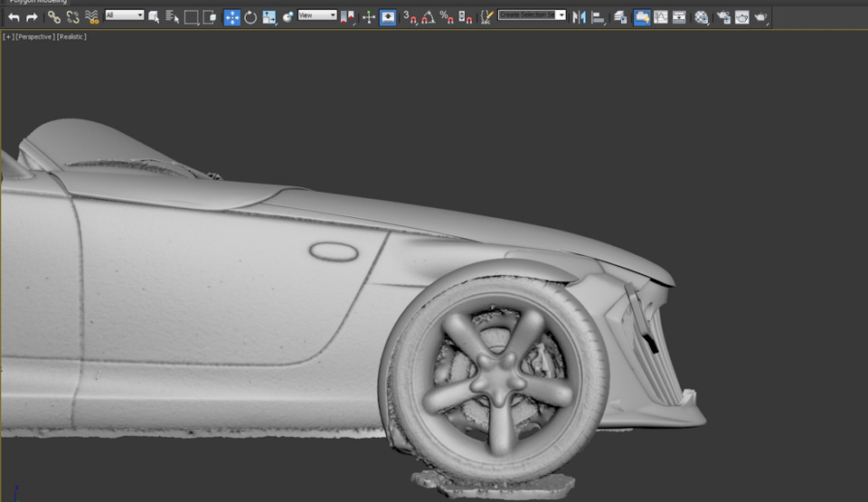The image size is (868, 502).
Task: Open the viewport [+] general menu
Action: coord(8,36)
